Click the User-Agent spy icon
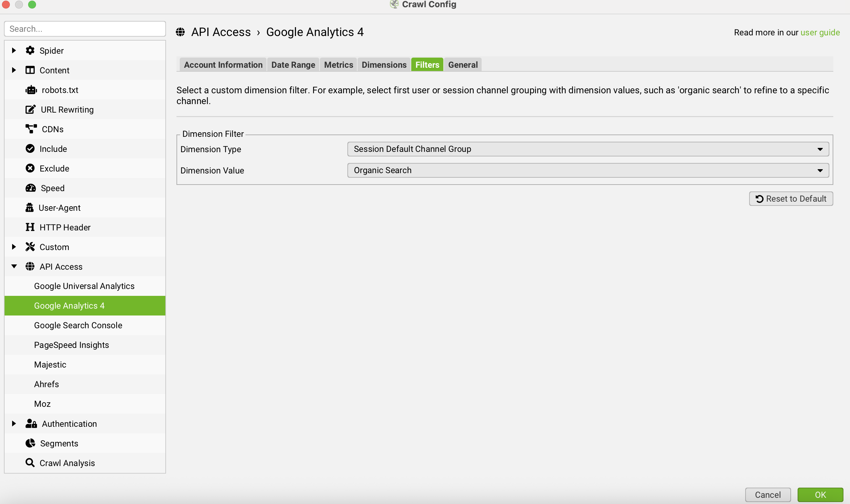 click(29, 207)
